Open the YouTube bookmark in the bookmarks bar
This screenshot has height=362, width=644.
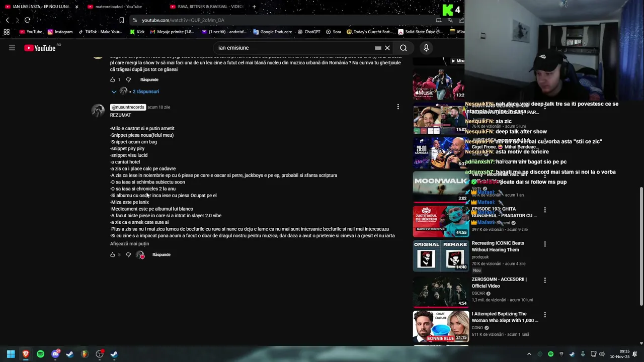(31, 32)
